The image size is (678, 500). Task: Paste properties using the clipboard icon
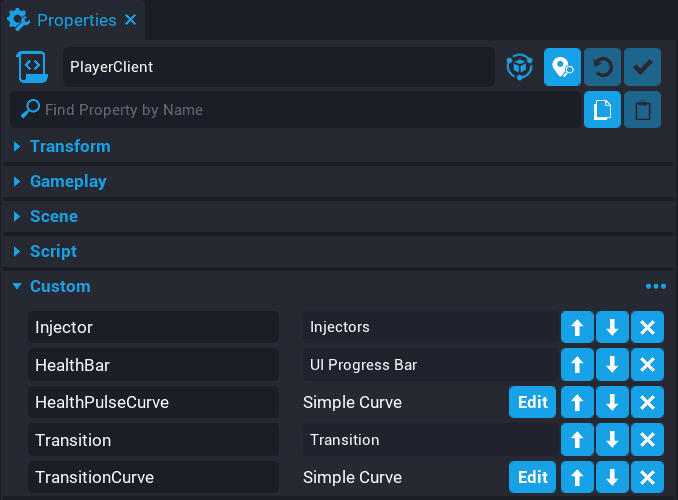(642, 110)
